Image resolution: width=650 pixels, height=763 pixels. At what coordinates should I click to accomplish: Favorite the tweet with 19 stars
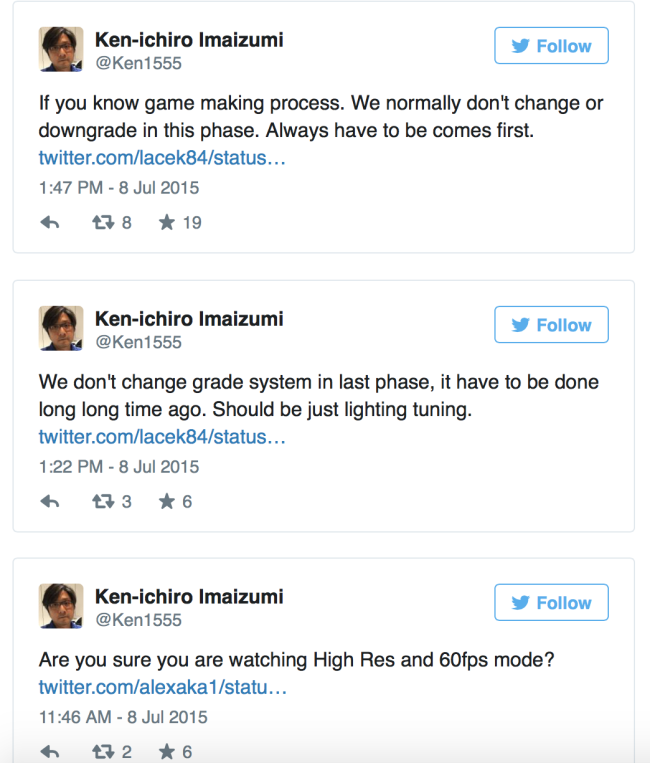point(167,222)
